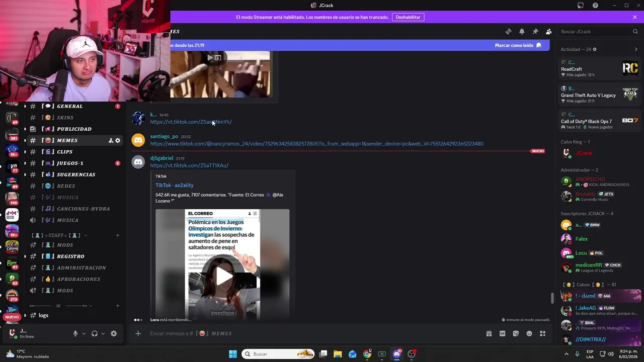The height and width of the screenshot is (362, 644).
Task: Show pinned messages pin icon
Action: point(535,31)
